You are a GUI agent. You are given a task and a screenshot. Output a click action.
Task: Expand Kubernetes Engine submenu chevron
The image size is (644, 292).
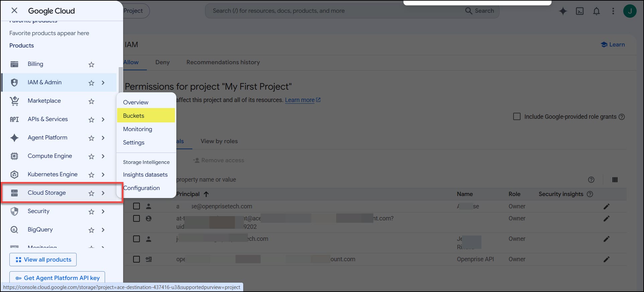pyautogui.click(x=103, y=175)
